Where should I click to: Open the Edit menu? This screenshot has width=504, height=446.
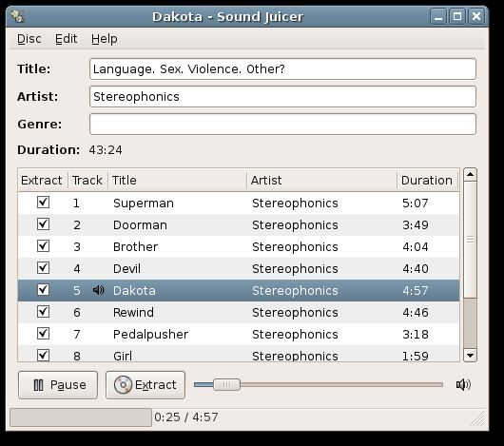(67, 39)
